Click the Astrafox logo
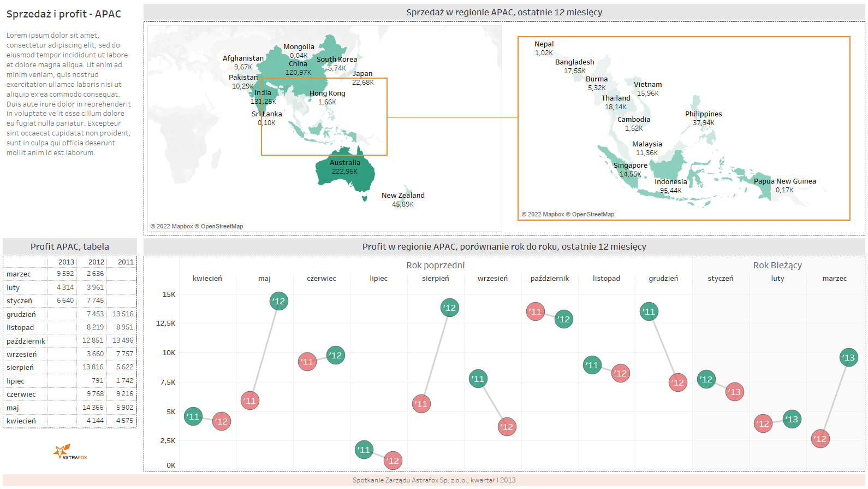 70,452
